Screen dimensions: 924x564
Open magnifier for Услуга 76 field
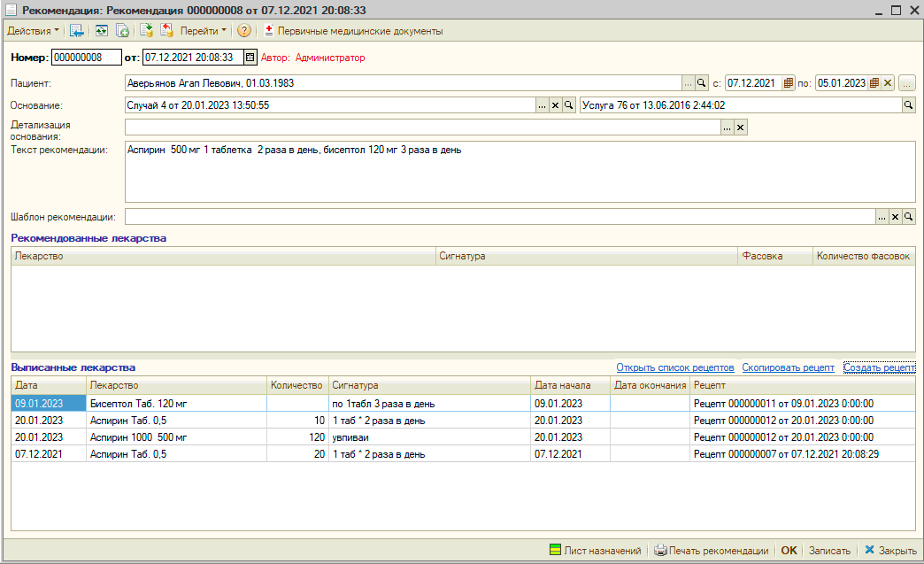[x=908, y=105]
